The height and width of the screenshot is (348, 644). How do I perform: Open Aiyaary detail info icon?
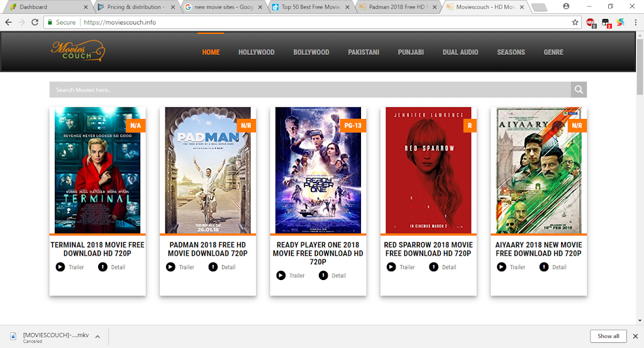pos(544,267)
